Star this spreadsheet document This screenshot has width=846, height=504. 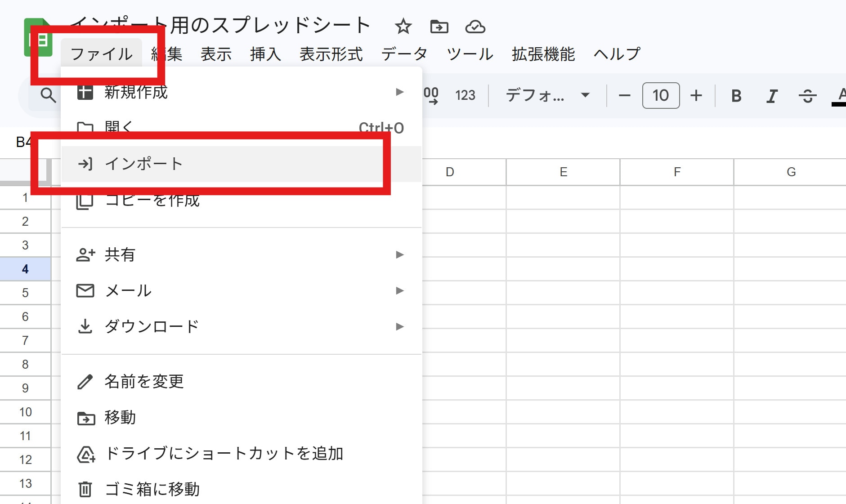403,27
